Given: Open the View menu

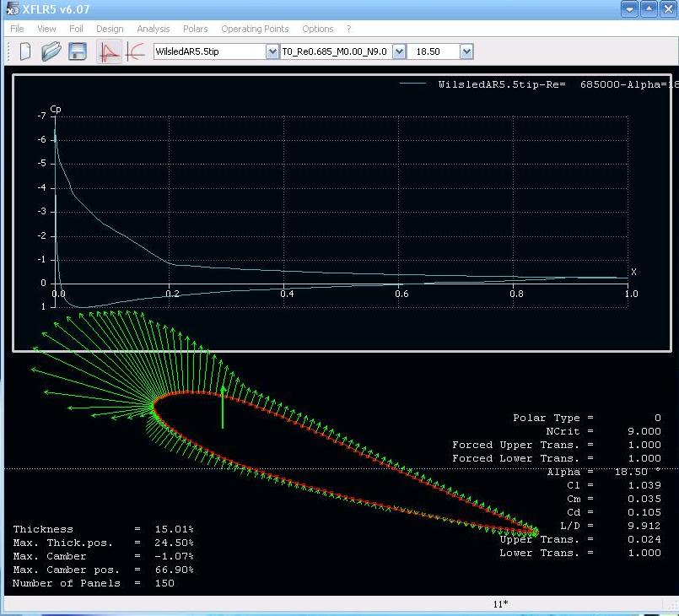Looking at the screenshot, I should [47, 29].
